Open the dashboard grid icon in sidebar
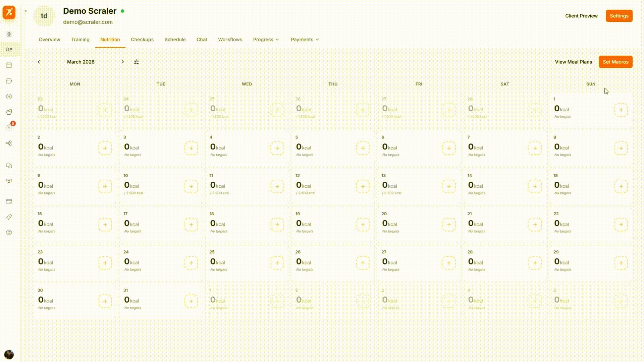 [x=9, y=34]
